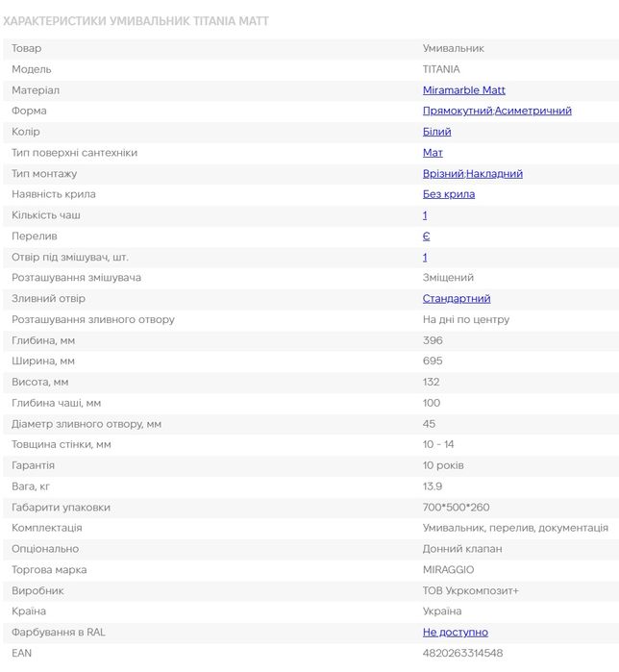Open the Стандартний drain hole link
The width and height of the screenshot is (619, 672).
(x=457, y=299)
